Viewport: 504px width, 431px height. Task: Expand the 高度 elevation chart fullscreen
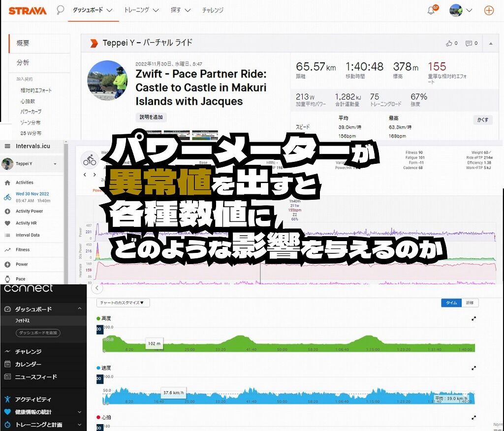pos(473,318)
